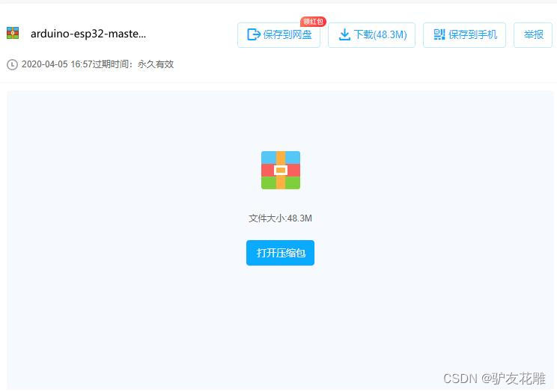Click the 2020-04-05 16:57 expiry text
557x392 pixels.
97,64
